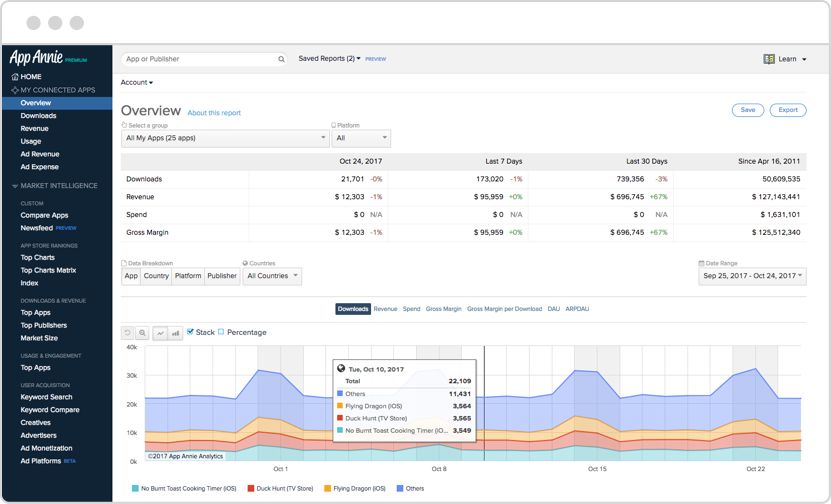Screen dimensions: 831x504
Task: Click the search magnifier icon
Action: pos(281,59)
